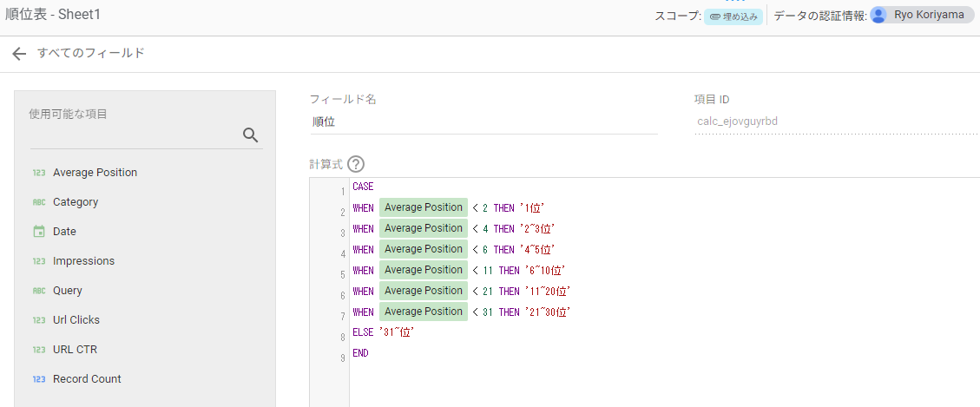Click the フィールド名 input containing 順位
980x407 pixels.
(x=483, y=122)
